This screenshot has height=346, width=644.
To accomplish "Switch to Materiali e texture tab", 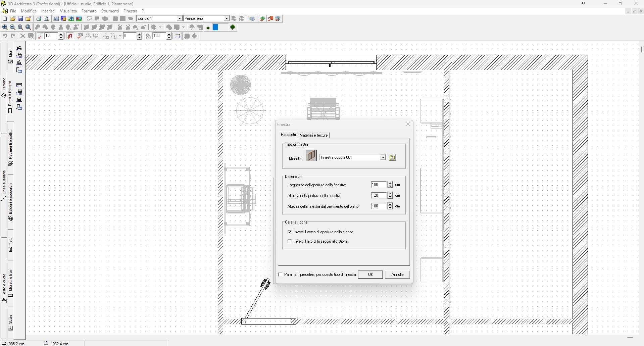I will point(313,135).
